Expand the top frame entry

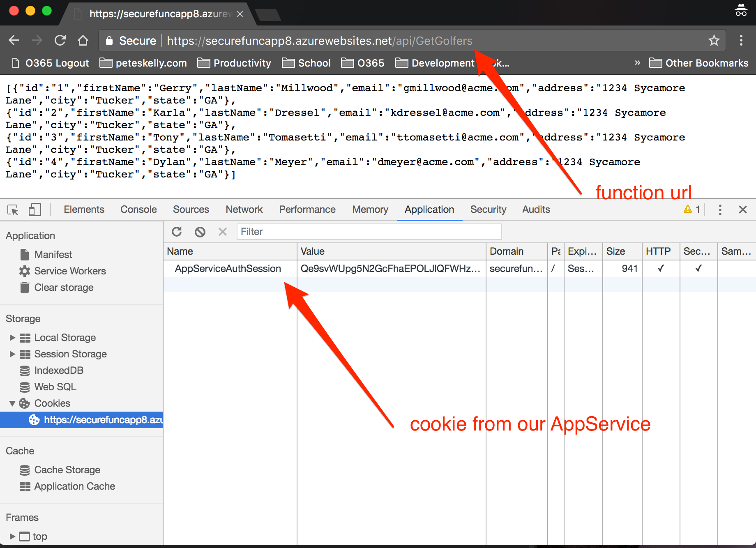[12, 536]
